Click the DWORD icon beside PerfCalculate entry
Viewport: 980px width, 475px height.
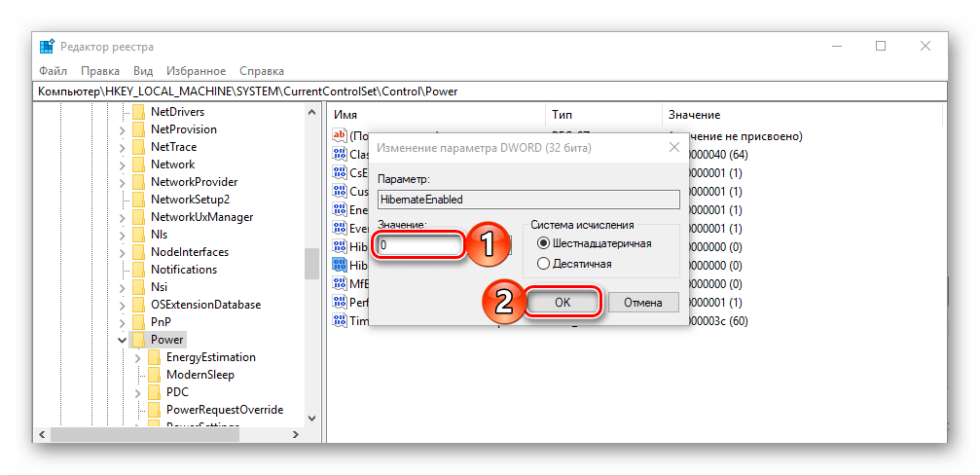pyautogui.click(x=340, y=303)
